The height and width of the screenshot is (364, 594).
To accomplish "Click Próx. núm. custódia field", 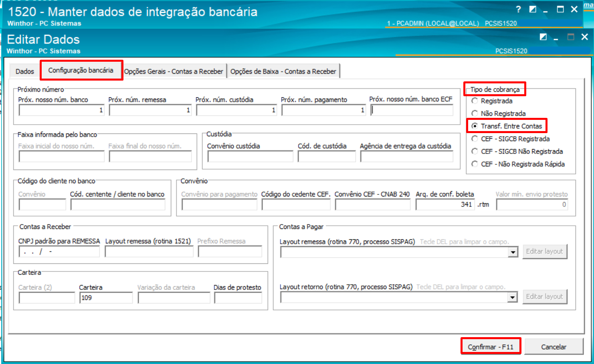I will coord(237,110).
